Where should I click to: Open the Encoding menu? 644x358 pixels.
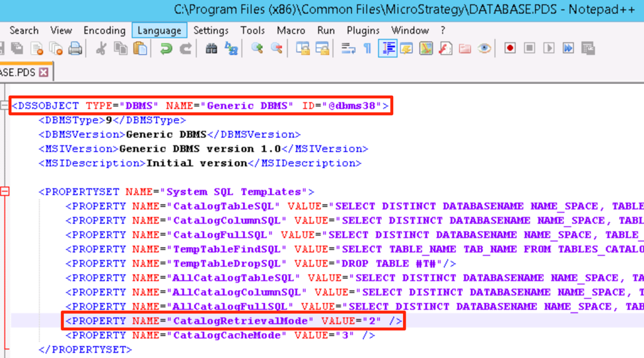(x=104, y=30)
